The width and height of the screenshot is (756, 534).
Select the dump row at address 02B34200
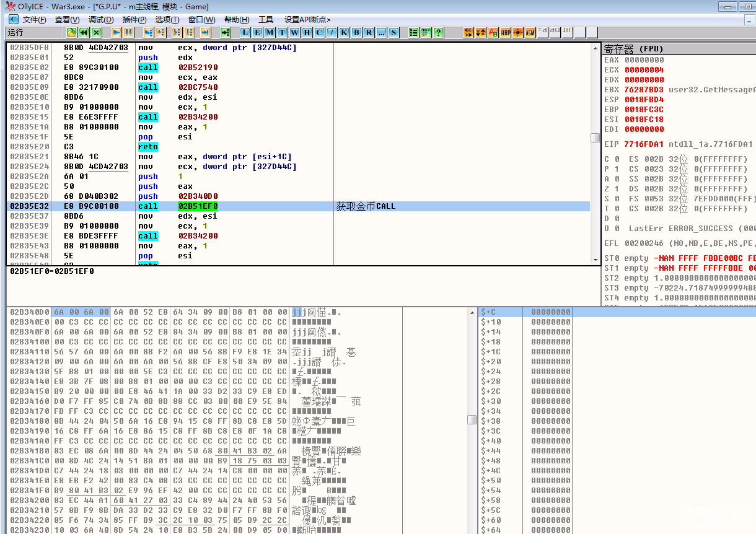pos(237,501)
